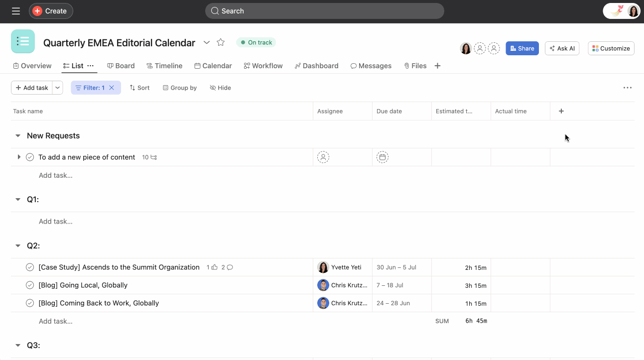Open the Dashboard view

297,65
